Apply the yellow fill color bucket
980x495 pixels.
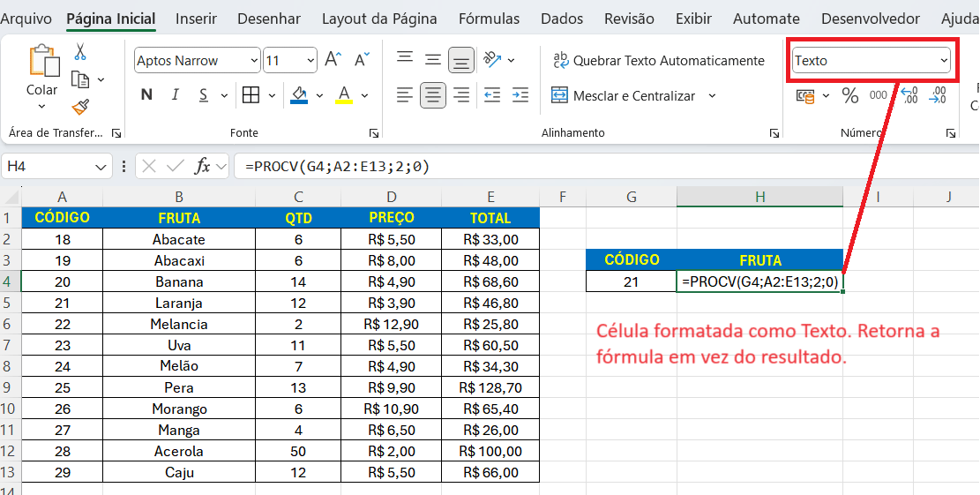[x=299, y=95]
